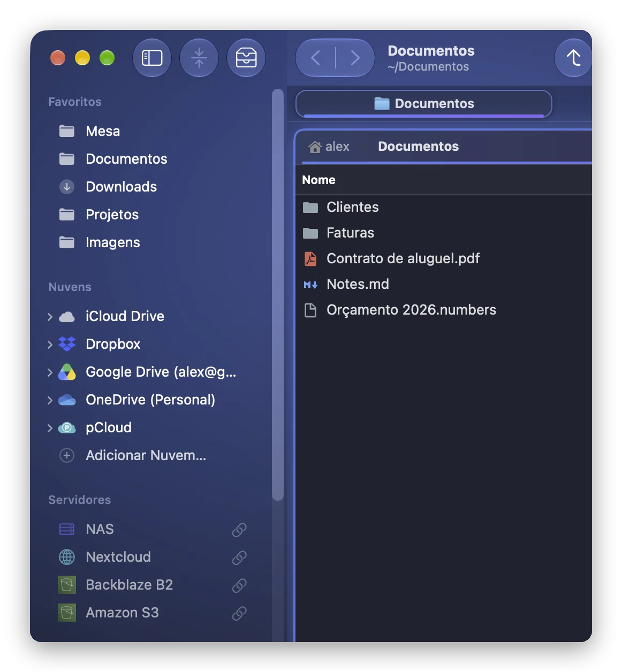This screenshot has height=672, width=622.
Task: Click the download/transfer arrows toolbar icon
Action: tap(199, 58)
